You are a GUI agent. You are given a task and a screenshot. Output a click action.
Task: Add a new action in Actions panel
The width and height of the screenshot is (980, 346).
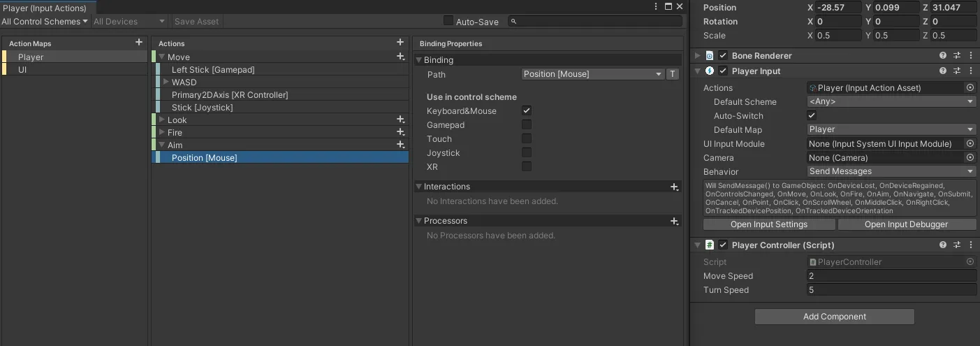tap(400, 43)
